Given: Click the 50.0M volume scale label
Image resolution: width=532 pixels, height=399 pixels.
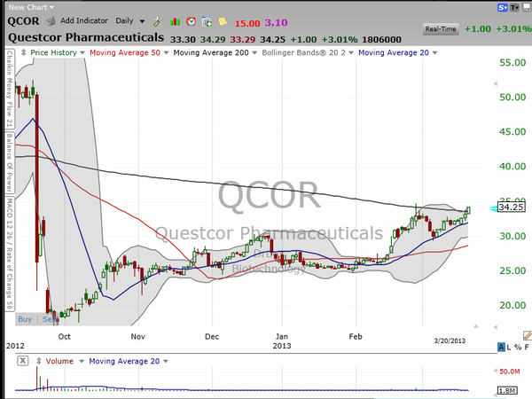Looking at the screenshot, I should 509,372.
